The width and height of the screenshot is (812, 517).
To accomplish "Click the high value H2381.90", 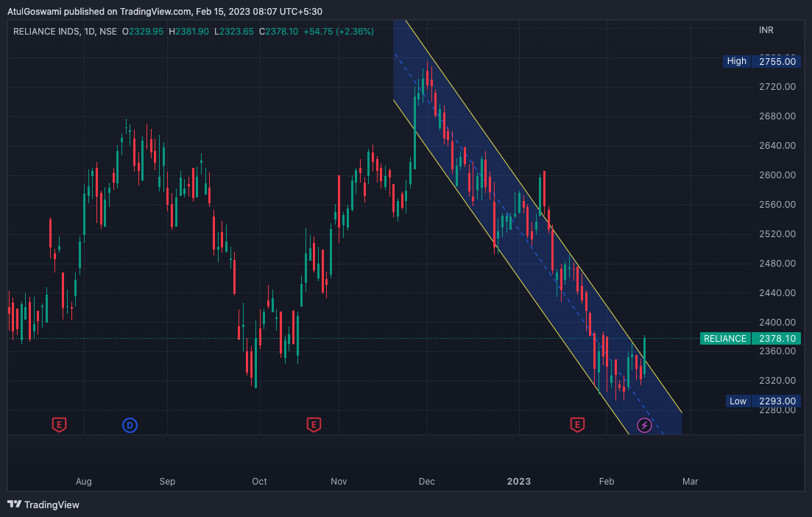I will [x=189, y=32].
